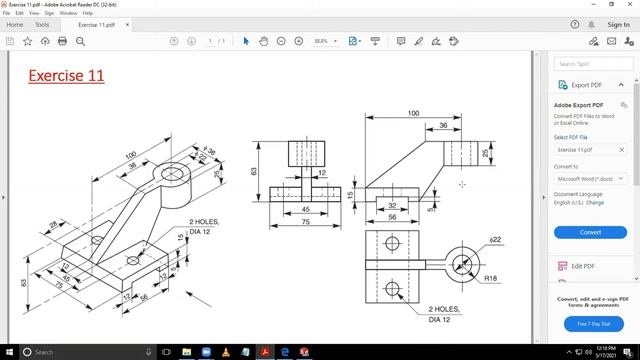Click the taskbar clock and date
The image size is (640, 360).
tap(606, 352)
